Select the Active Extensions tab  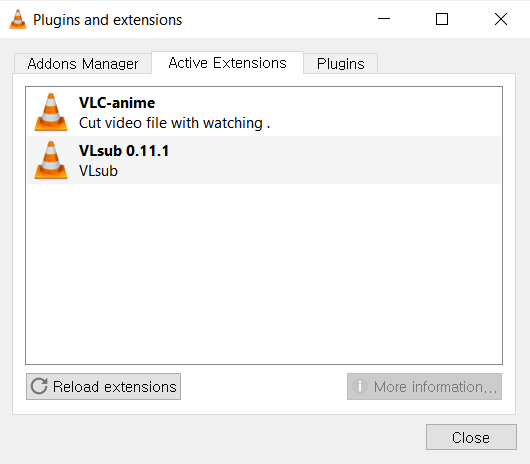pyautogui.click(x=227, y=63)
